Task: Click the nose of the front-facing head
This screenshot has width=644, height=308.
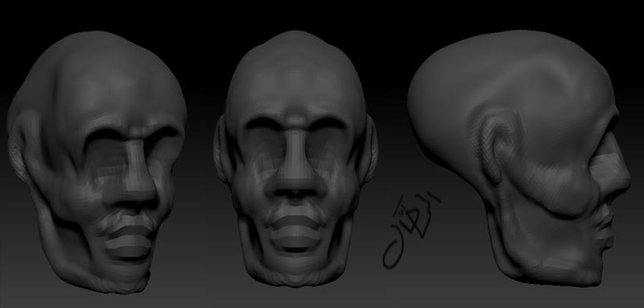Action: tap(295, 164)
